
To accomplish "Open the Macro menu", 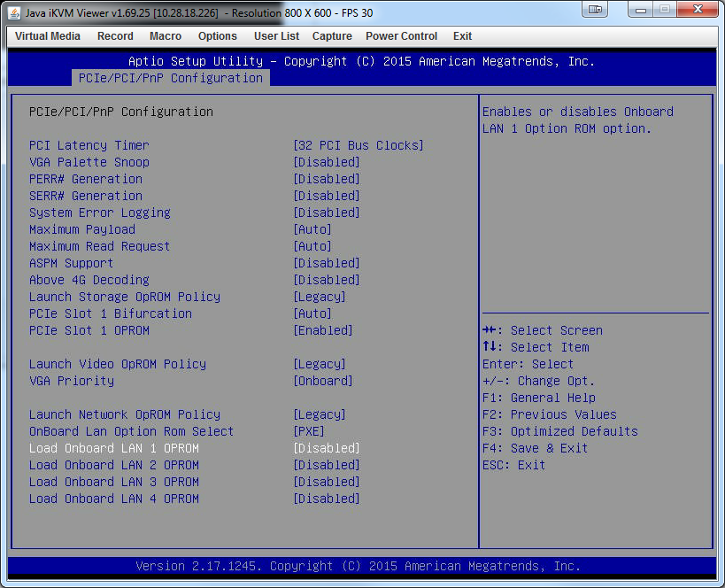I will (x=166, y=36).
